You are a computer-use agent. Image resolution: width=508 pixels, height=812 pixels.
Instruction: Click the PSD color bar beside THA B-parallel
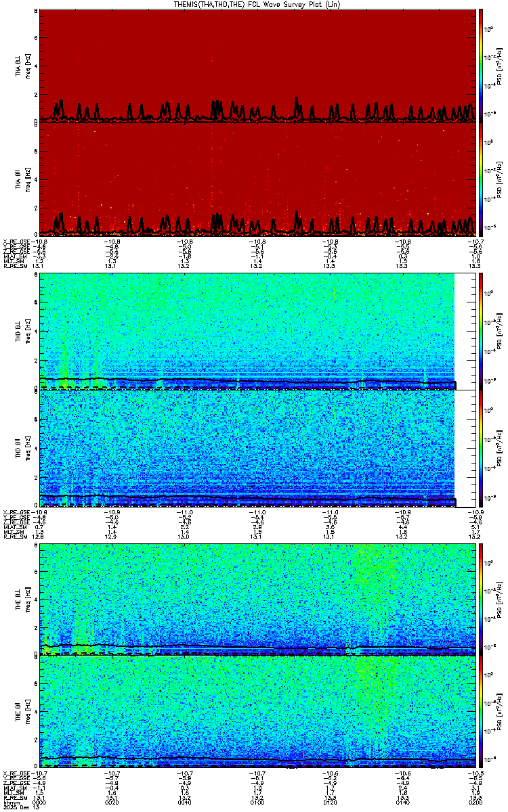(x=482, y=179)
